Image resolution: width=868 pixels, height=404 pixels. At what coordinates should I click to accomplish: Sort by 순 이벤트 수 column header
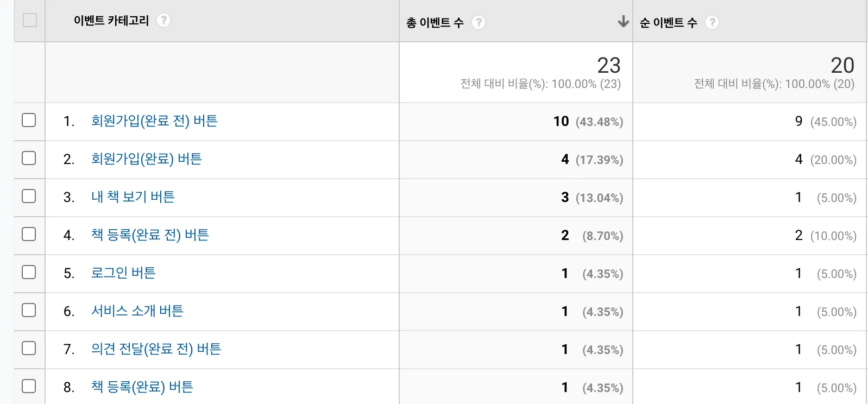pos(668,23)
